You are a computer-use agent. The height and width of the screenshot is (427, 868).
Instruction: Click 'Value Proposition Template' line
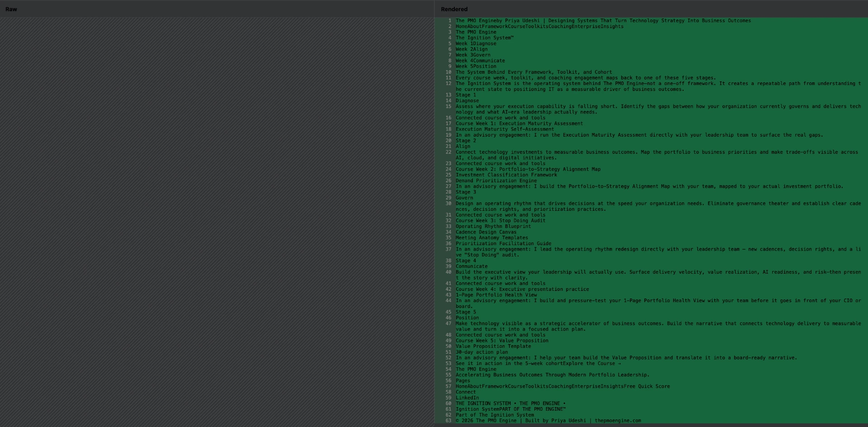point(493,346)
